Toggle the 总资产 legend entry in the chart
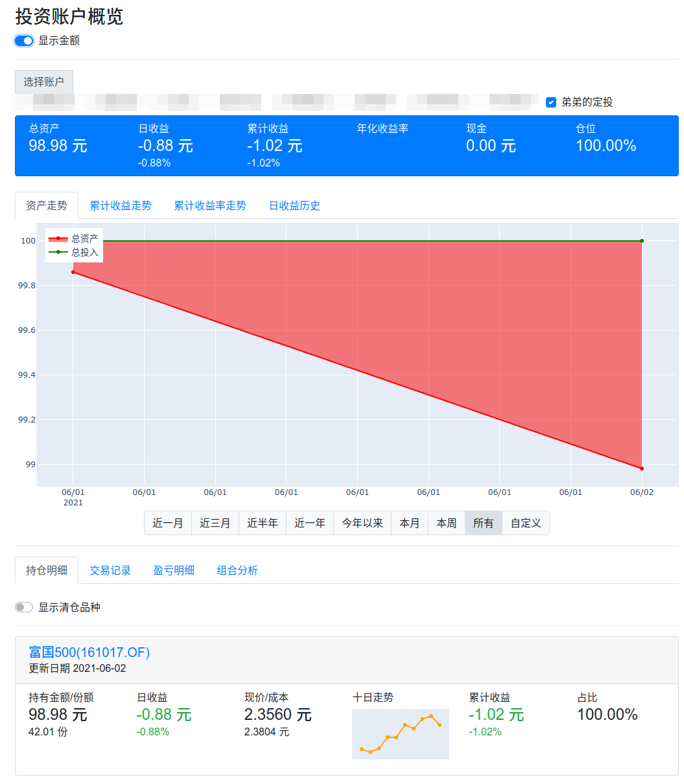 pyautogui.click(x=73, y=239)
